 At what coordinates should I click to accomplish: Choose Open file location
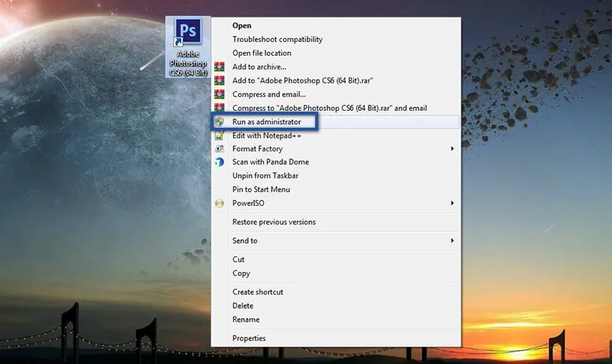coord(262,54)
